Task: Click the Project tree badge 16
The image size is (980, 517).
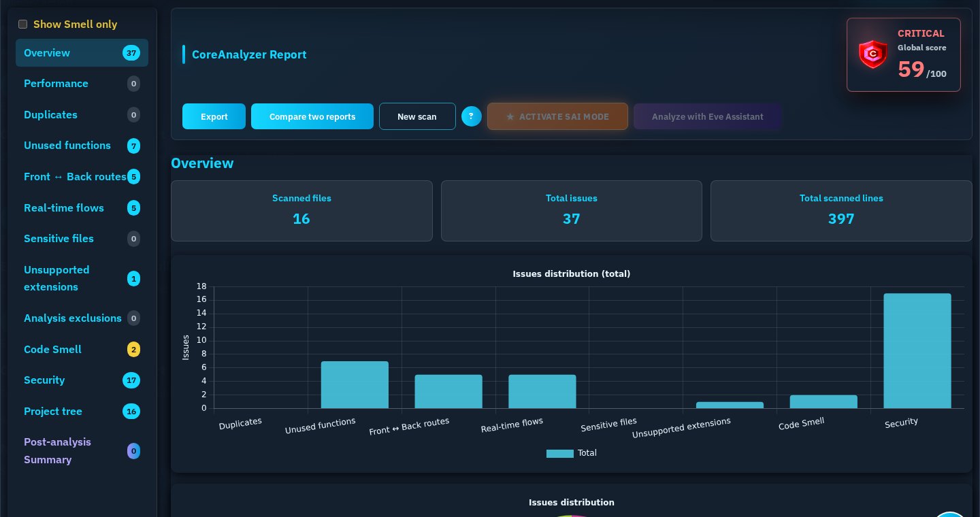Action: 131,412
